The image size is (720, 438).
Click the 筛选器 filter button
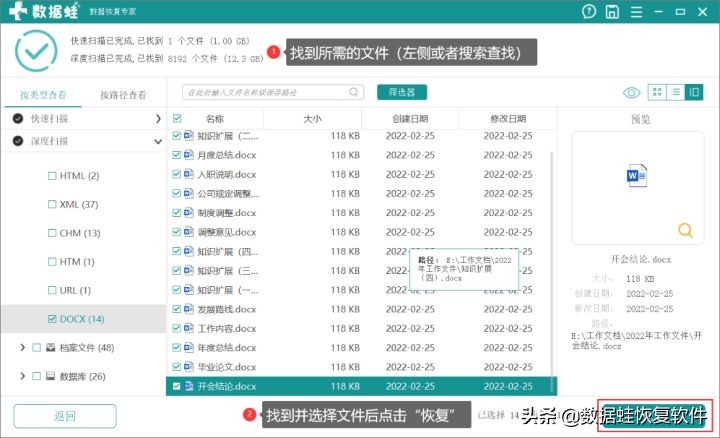pos(402,92)
